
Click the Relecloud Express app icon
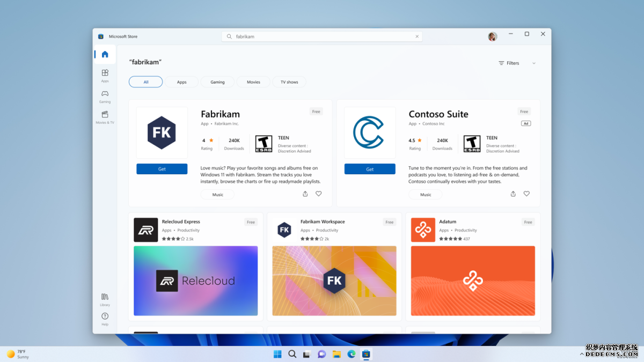[145, 230]
